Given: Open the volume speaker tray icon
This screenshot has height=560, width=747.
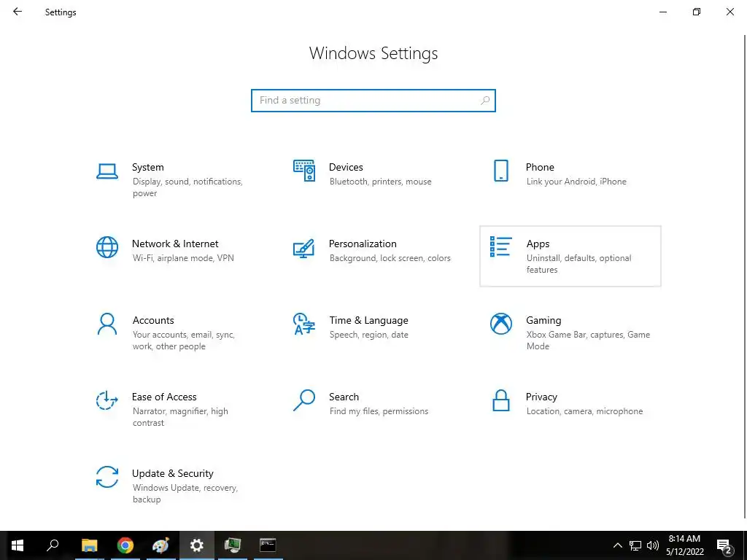Looking at the screenshot, I should pos(653,545).
